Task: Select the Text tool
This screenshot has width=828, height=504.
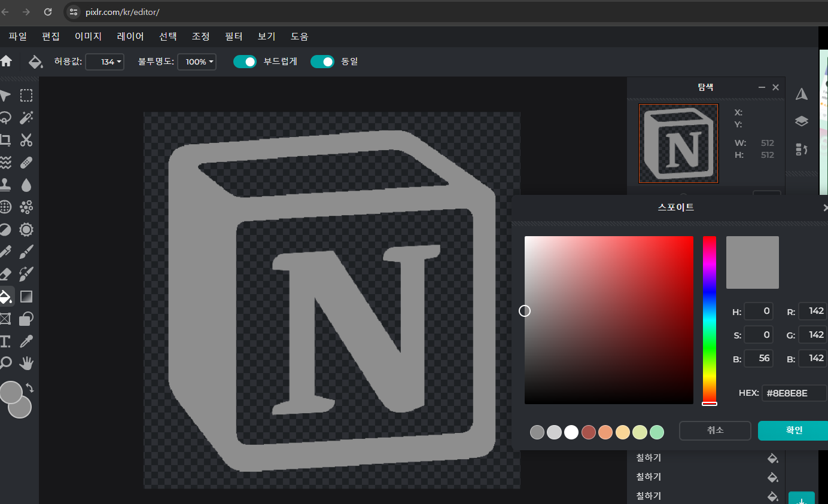Action: tap(5, 341)
